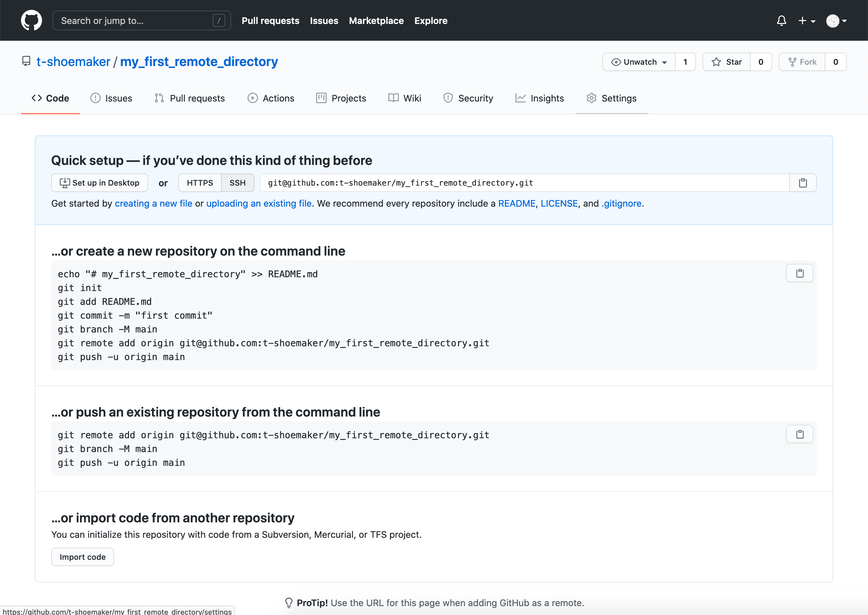Open the GitHub Octocat home logo
868x615 pixels.
coord(32,20)
